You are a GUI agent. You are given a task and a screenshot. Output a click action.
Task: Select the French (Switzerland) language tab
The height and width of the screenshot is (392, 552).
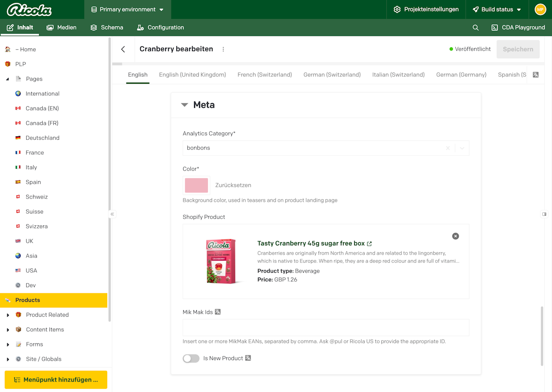click(264, 74)
